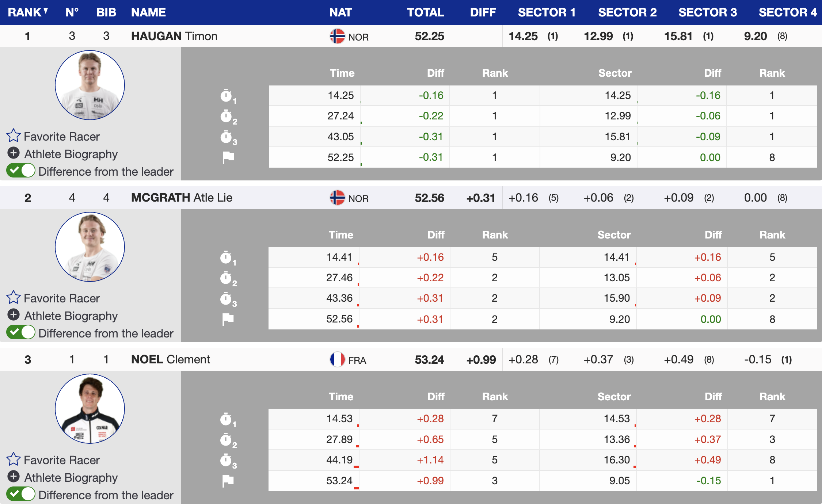Open Timon Haugan's profile photo
This screenshot has height=504, width=822.
pos(90,85)
